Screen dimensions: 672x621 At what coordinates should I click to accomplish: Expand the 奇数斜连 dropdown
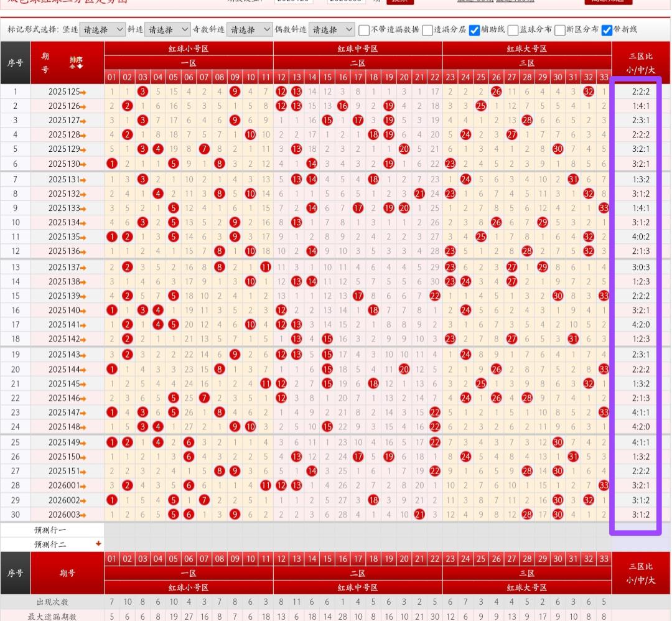point(250,30)
